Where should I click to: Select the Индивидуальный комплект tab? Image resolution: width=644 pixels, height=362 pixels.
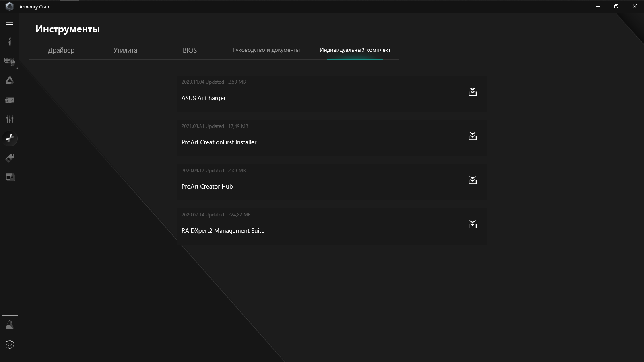tap(355, 50)
